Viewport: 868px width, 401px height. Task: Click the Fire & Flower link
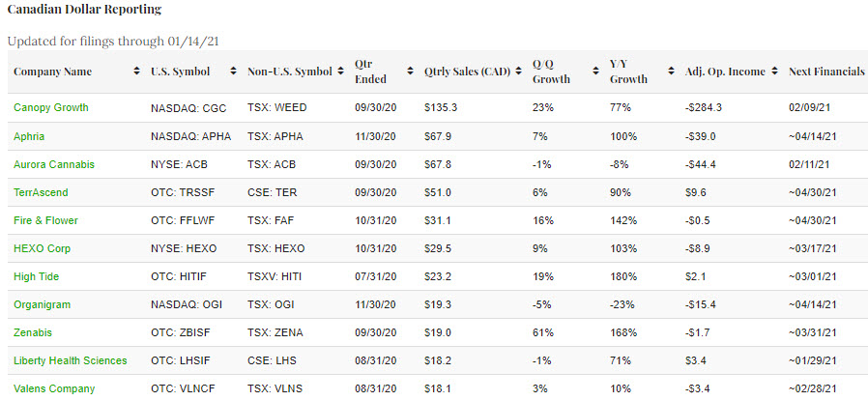tap(45, 220)
